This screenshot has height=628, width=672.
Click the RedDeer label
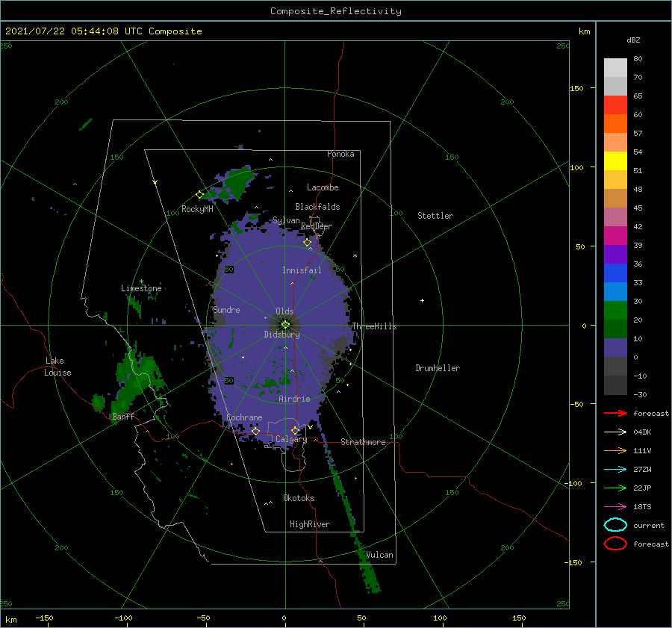point(317,226)
